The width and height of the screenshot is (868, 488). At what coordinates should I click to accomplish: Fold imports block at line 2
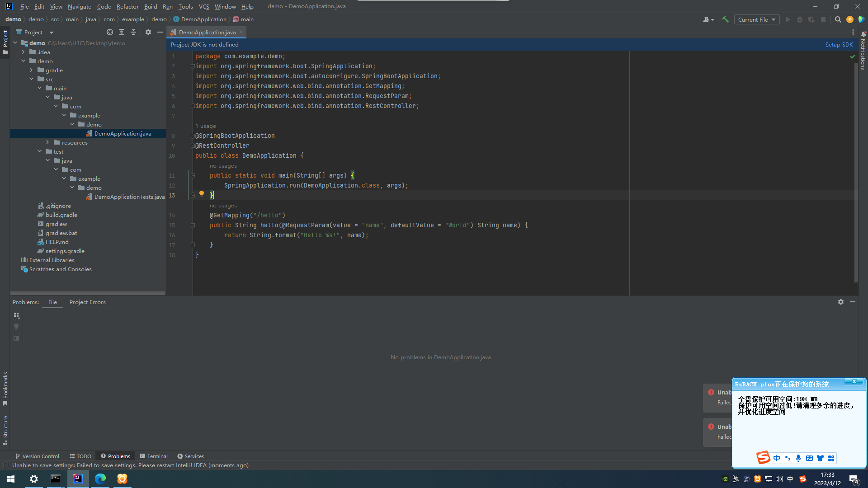click(x=193, y=66)
